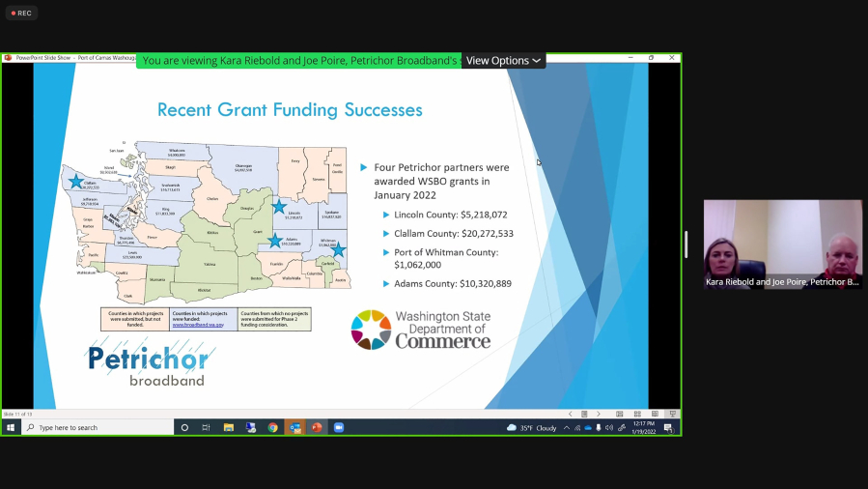
Task: Click the green 'You are viewing' sharing banner
Action: 299,60
